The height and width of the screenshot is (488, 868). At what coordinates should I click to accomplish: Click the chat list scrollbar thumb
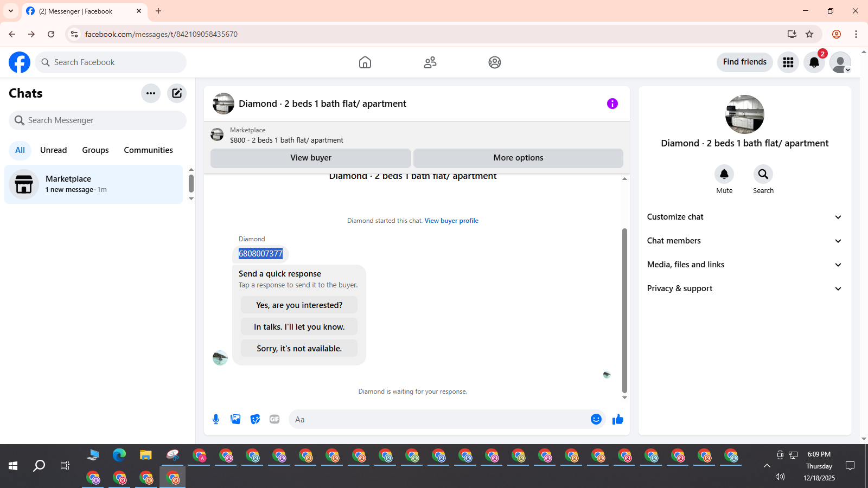point(191,183)
